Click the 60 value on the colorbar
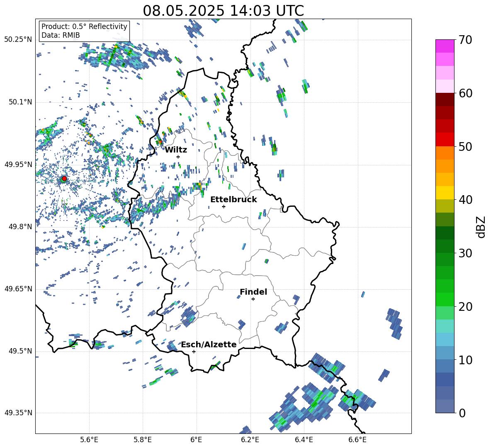This screenshot has height=448, width=491. (x=465, y=93)
